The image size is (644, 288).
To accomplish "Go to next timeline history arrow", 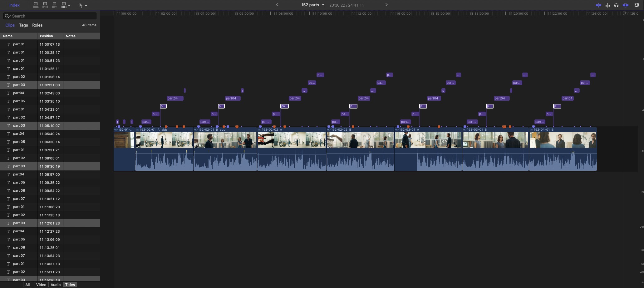I will [x=386, y=5].
